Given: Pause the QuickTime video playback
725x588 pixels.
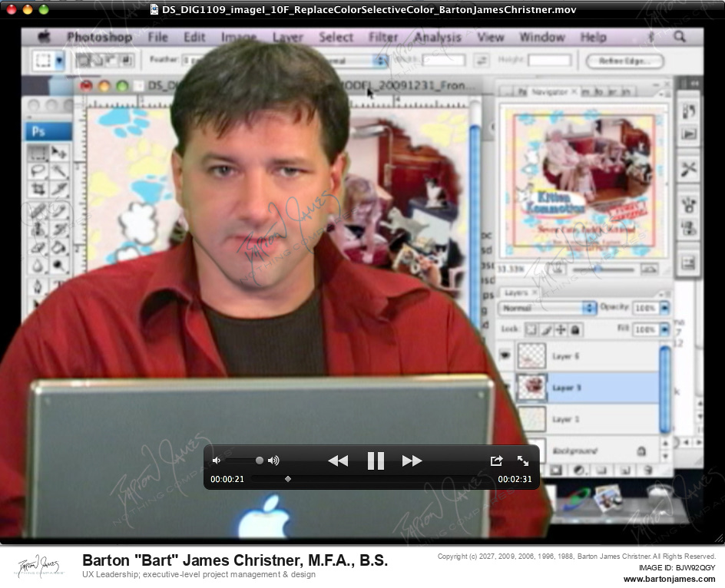Looking at the screenshot, I should click(x=376, y=461).
